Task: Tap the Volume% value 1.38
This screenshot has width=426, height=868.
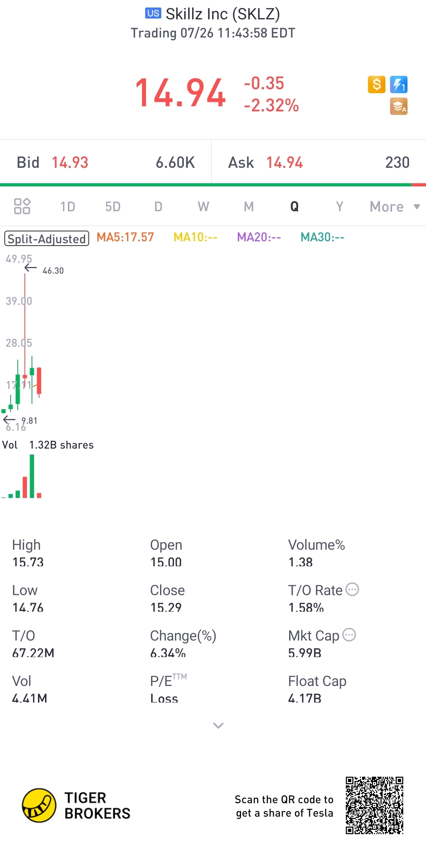Action: 301,562
